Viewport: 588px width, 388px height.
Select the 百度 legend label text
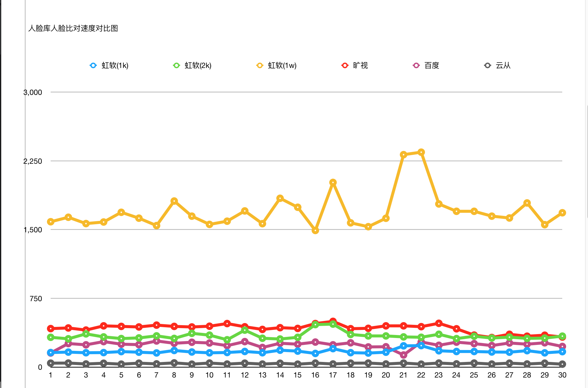(x=432, y=65)
